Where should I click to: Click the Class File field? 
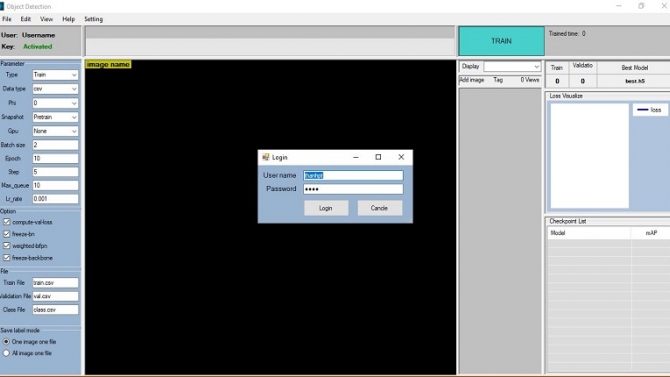click(x=55, y=309)
